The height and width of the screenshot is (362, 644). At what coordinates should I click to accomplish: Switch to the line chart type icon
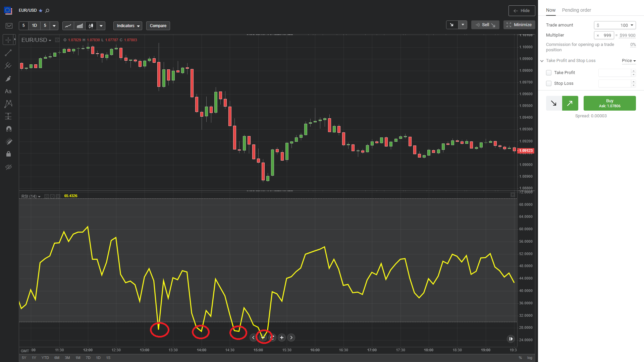pos(68,26)
